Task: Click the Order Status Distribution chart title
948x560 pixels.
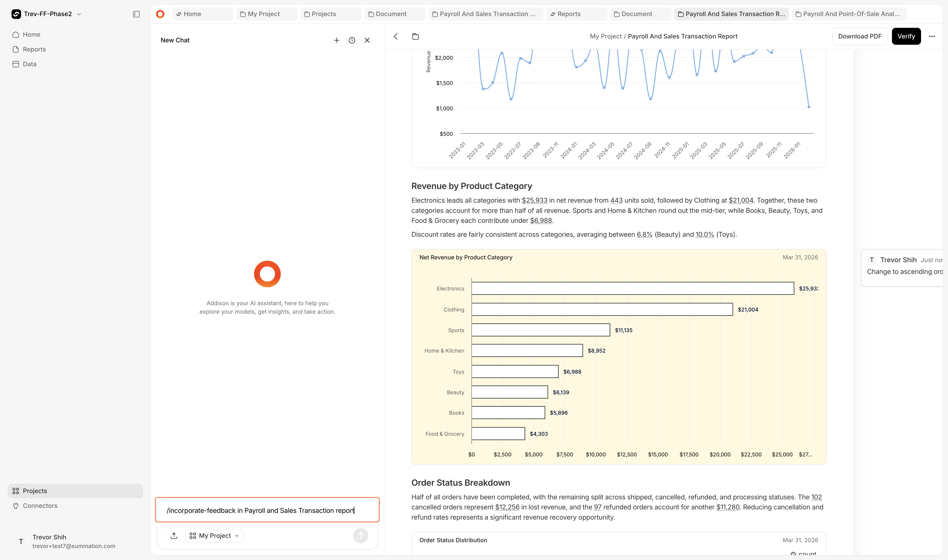Action: pyautogui.click(x=453, y=540)
